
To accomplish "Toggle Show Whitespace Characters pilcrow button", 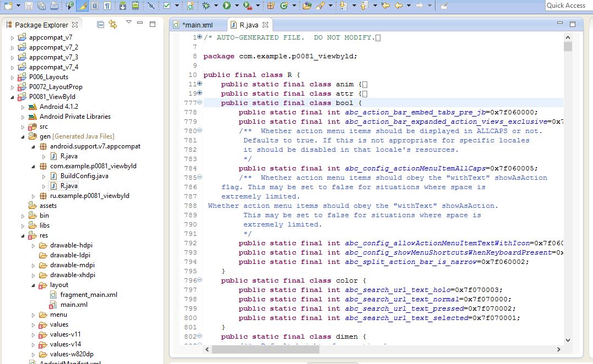I will [107, 5].
